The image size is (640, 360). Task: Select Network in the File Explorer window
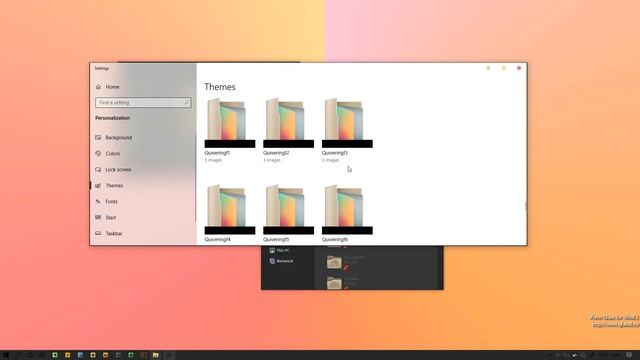(x=281, y=261)
